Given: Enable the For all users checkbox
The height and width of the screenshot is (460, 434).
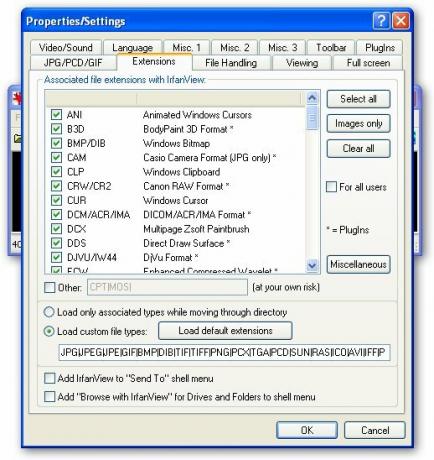Looking at the screenshot, I should click(x=331, y=187).
